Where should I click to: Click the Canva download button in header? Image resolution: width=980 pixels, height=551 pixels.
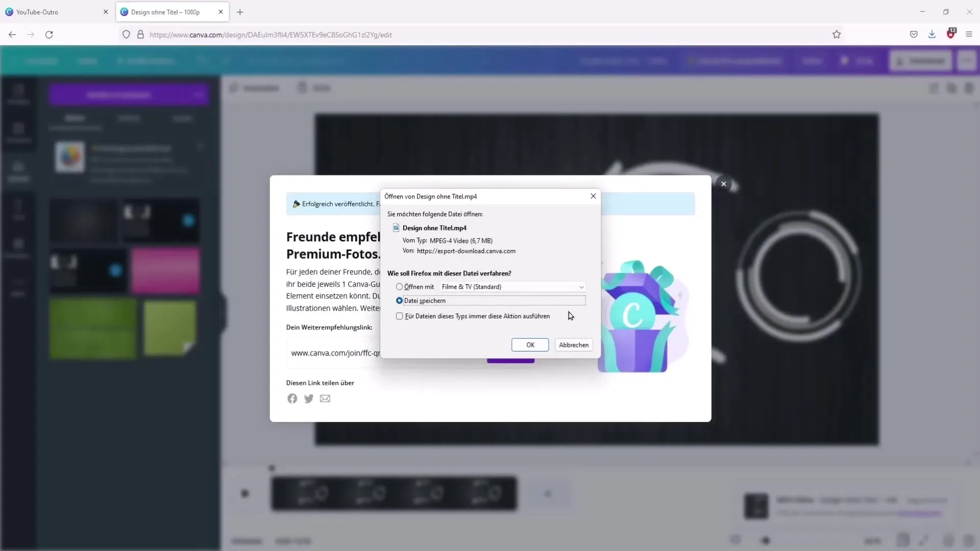tap(921, 61)
